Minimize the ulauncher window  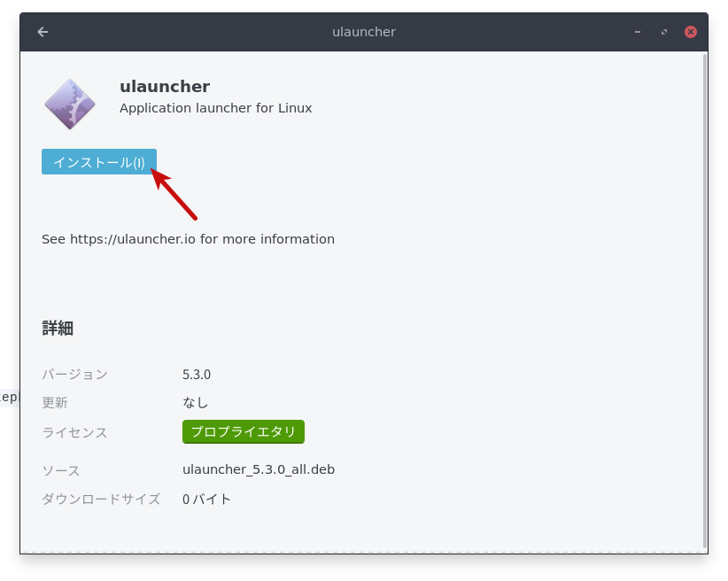click(x=637, y=31)
